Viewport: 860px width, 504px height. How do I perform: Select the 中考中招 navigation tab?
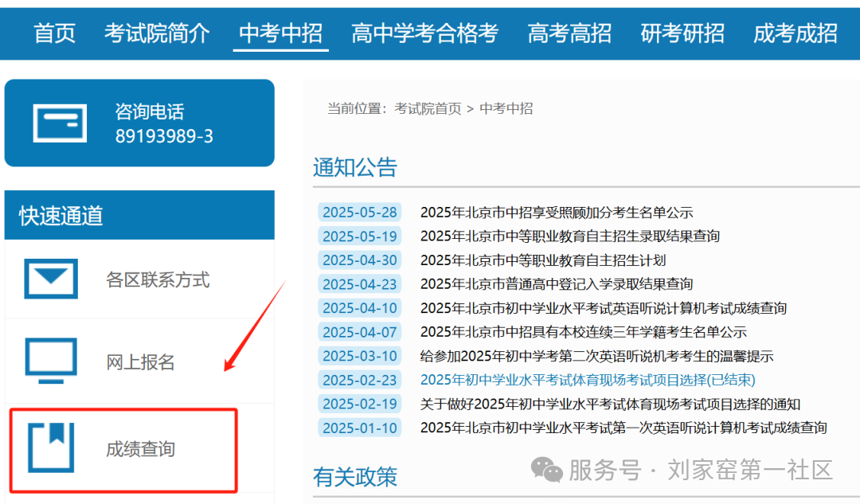pos(280,33)
